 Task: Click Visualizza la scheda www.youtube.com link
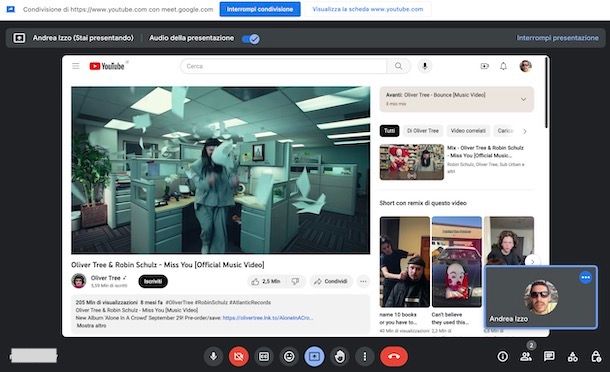click(368, 9)
